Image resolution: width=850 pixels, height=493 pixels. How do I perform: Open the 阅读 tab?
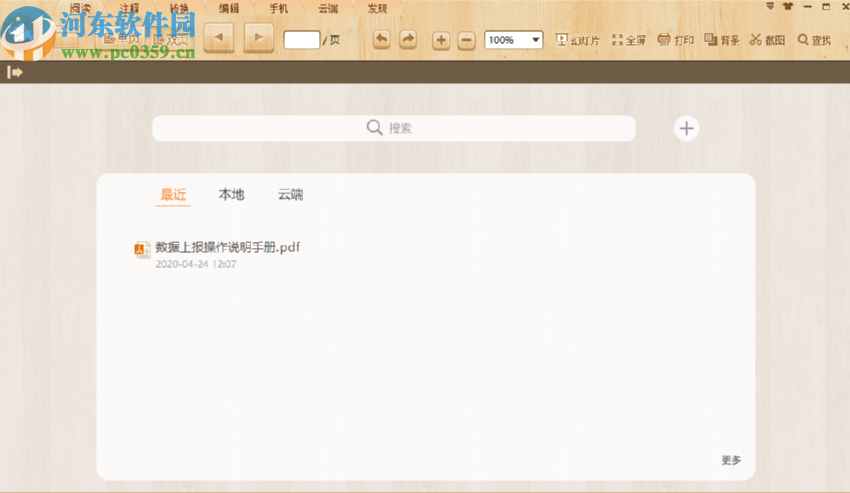click(x=80, y=9)
